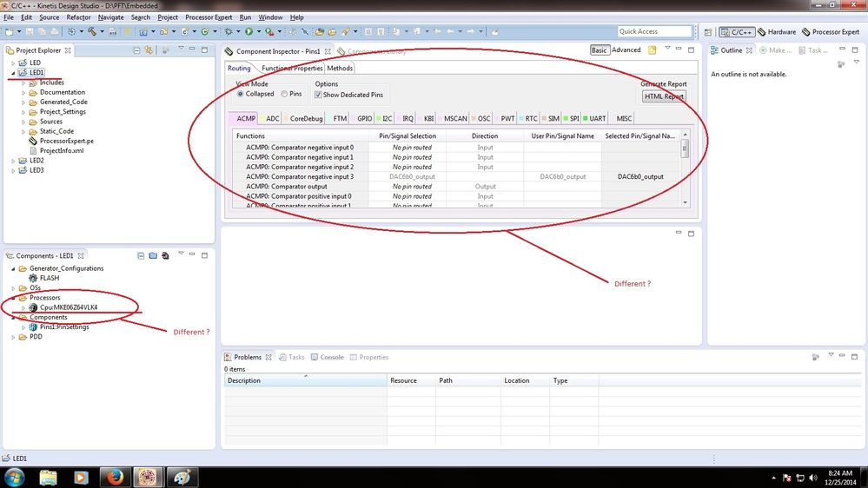The width and height of the screenshot is (868, 488).
Task: Open the Refactor menu
Action: (78, 17)
